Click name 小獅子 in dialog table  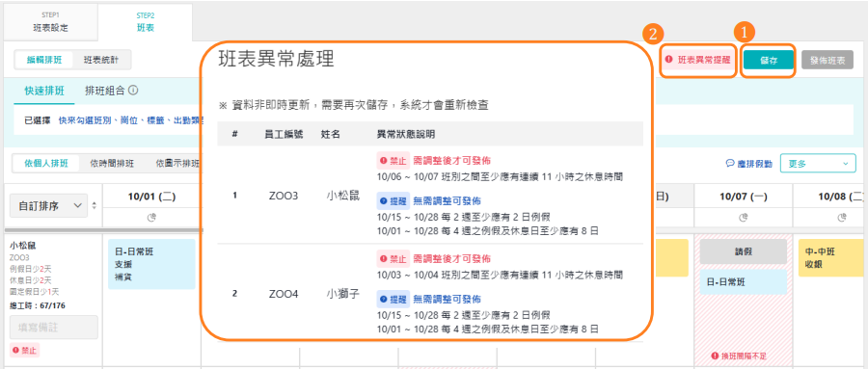tap(343, 294)
